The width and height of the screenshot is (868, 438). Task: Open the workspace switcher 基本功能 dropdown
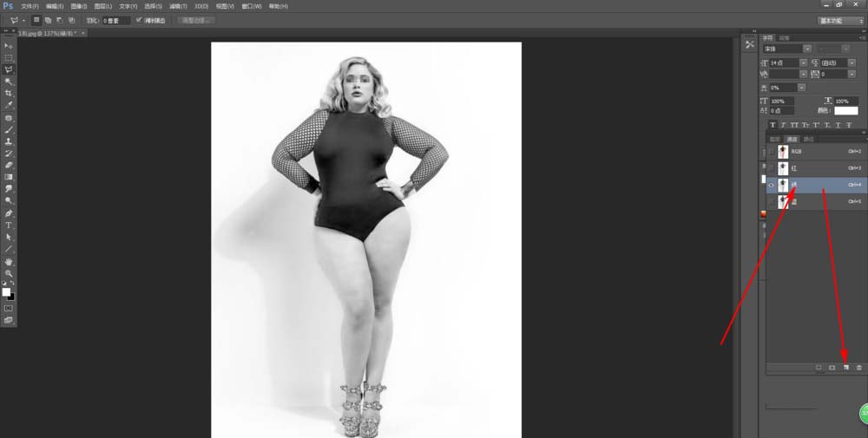click(841, 21)
